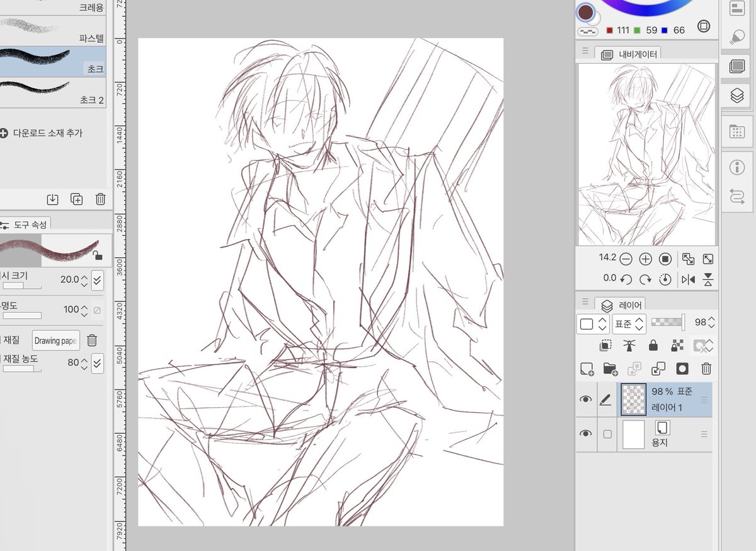Adjust brush size 20.0 stepper

pos(84,280)
